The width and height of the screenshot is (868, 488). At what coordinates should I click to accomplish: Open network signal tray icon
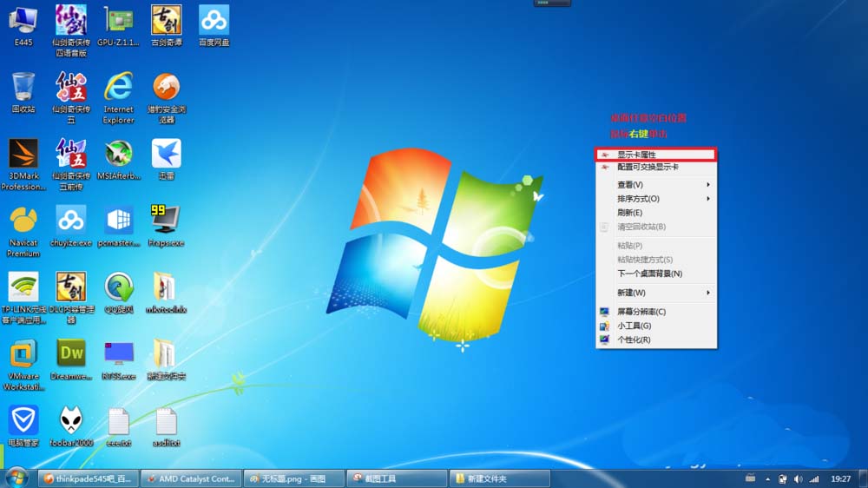(814, 479)
